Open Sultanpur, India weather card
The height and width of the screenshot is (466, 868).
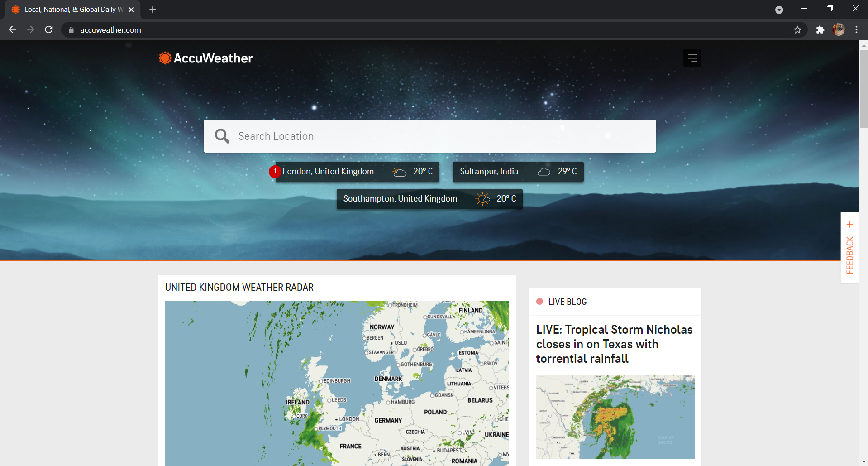pyautogui.click(x=518, y=172)
